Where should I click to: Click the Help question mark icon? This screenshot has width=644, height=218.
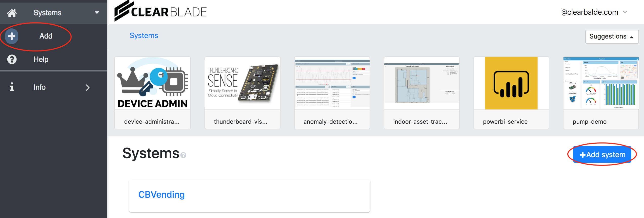(12, 59)
